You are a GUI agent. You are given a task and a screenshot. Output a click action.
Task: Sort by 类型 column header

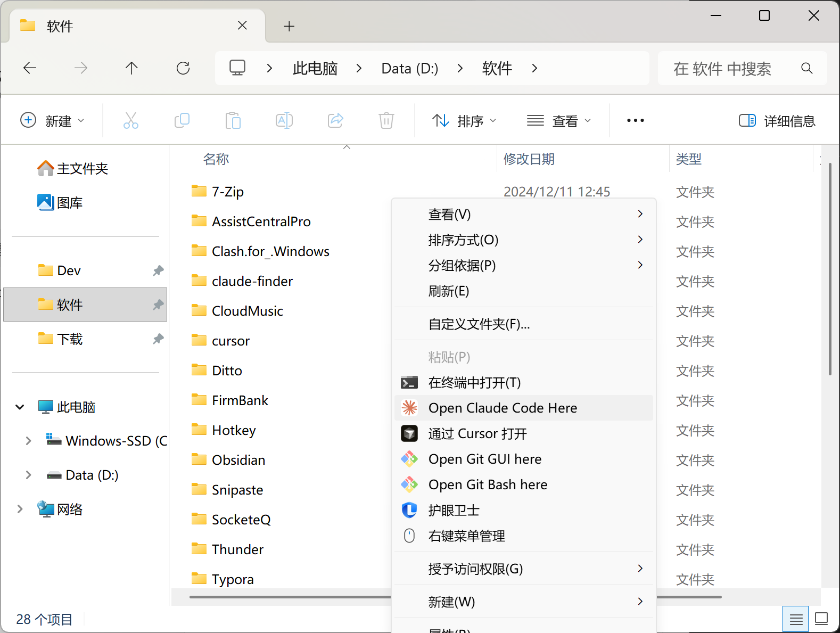pyautogui.click(x=689, y=159)
